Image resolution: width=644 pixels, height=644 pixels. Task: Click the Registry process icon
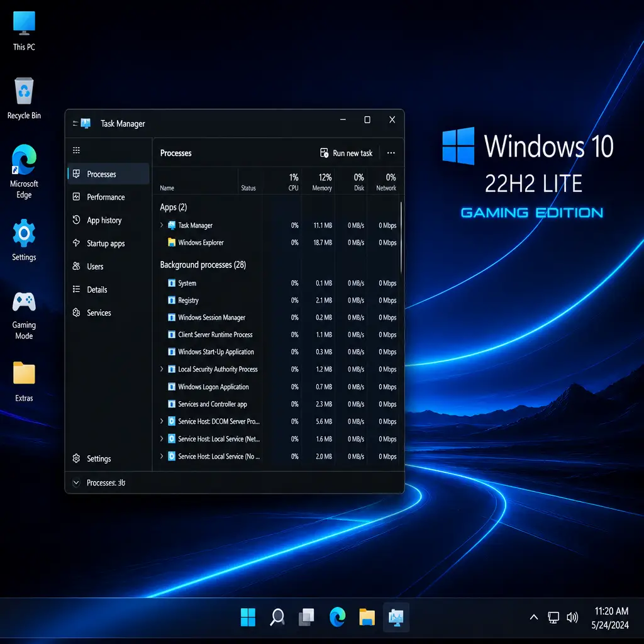tap(172, 300)
